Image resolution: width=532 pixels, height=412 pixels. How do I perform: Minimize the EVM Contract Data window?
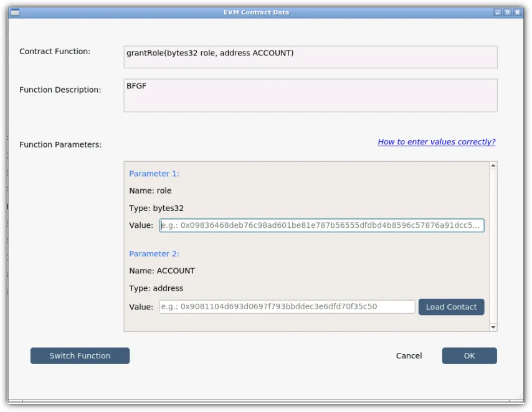tap(497, 12)
